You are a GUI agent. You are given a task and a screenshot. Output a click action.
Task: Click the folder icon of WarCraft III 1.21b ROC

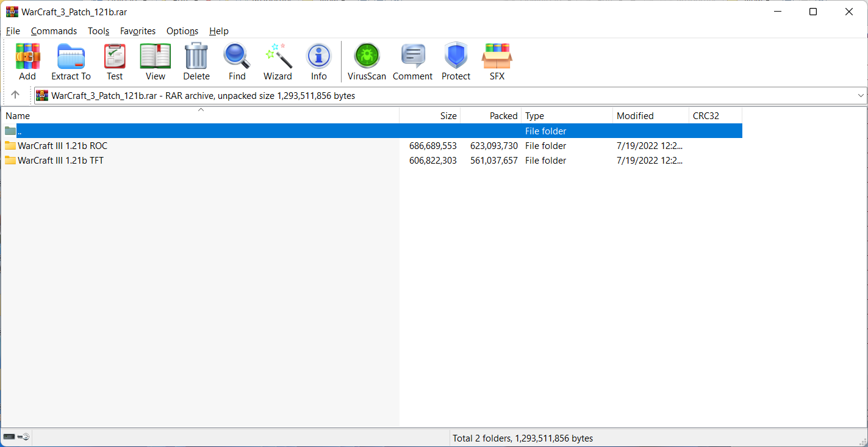click(10, 146)
